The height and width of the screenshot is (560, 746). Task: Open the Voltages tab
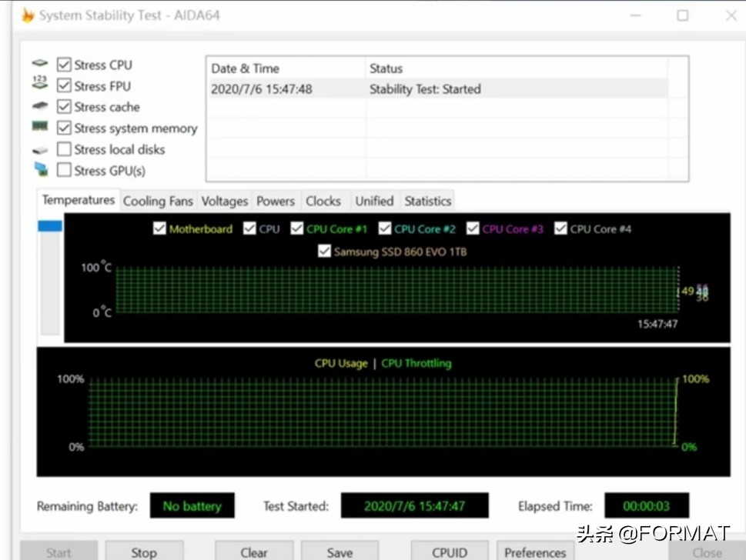pyautogui.click(x=225, y=201)
